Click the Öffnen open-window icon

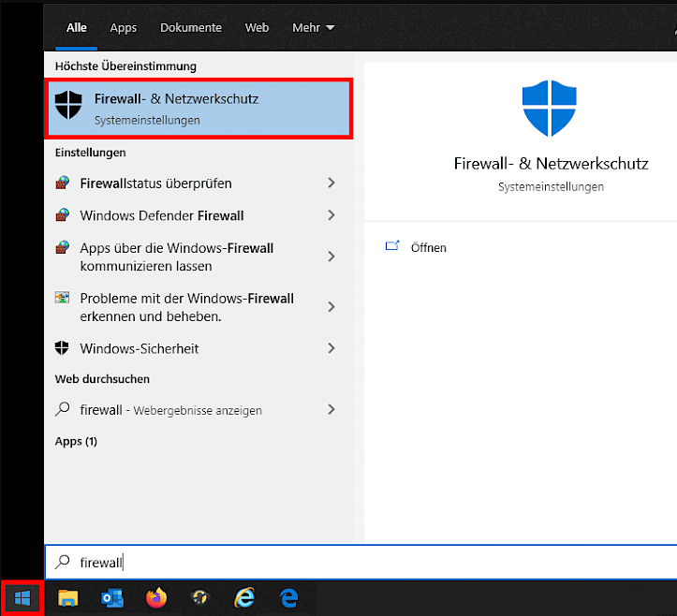392,246
